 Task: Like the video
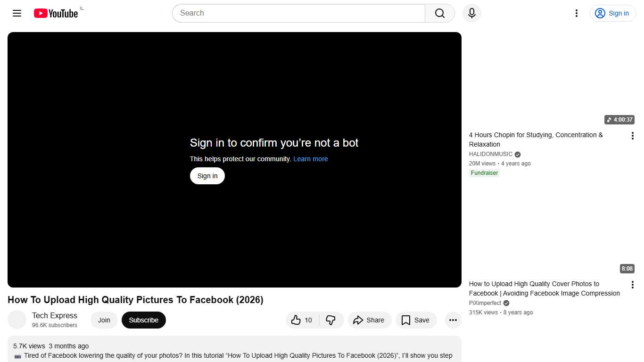[301, 320]
